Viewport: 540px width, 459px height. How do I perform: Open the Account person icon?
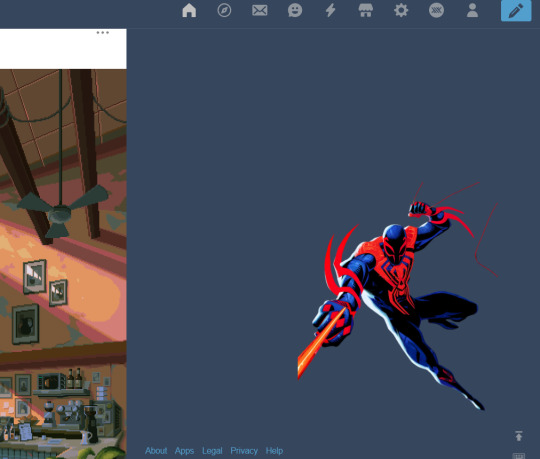point(472,10)
